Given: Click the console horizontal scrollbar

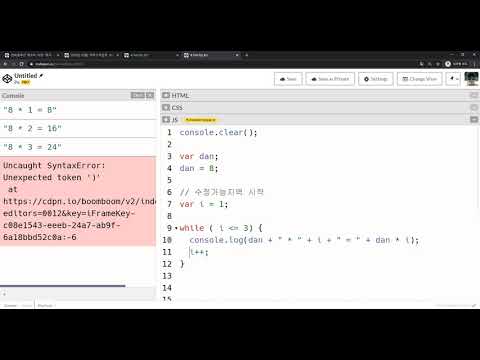Looking at the screenshot, I should coord(63,286).
